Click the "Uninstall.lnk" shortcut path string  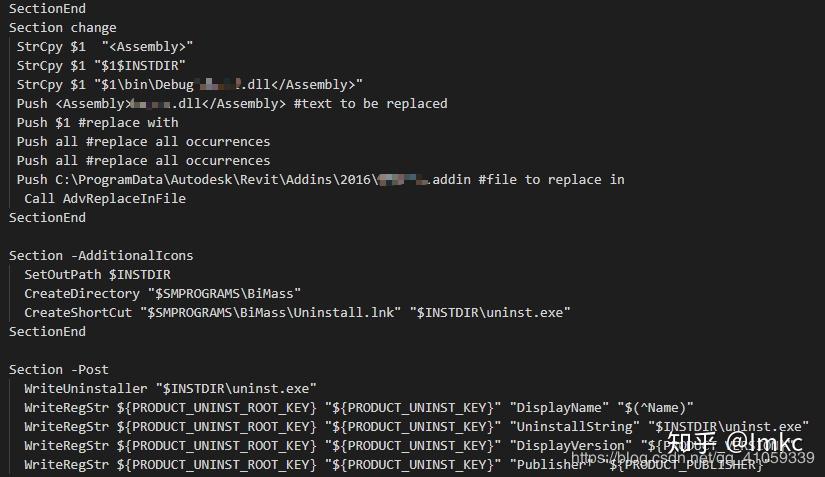(x=273, y=312)
